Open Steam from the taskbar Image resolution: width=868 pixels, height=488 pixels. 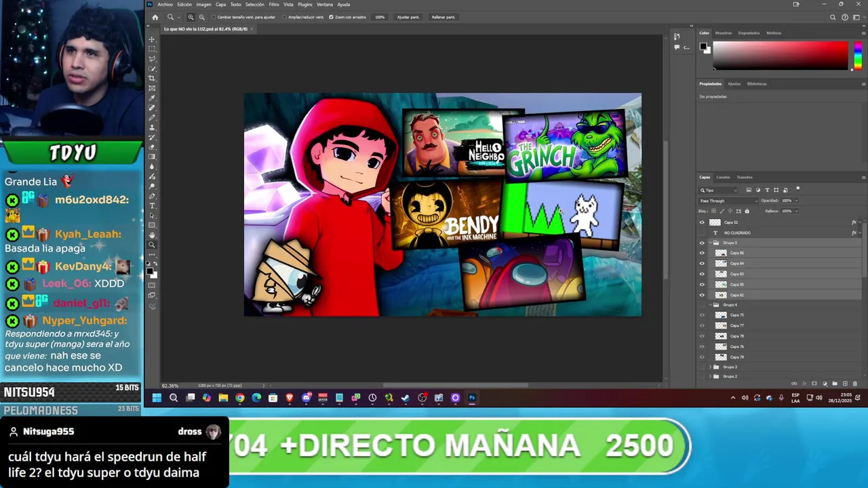(406, 398)
